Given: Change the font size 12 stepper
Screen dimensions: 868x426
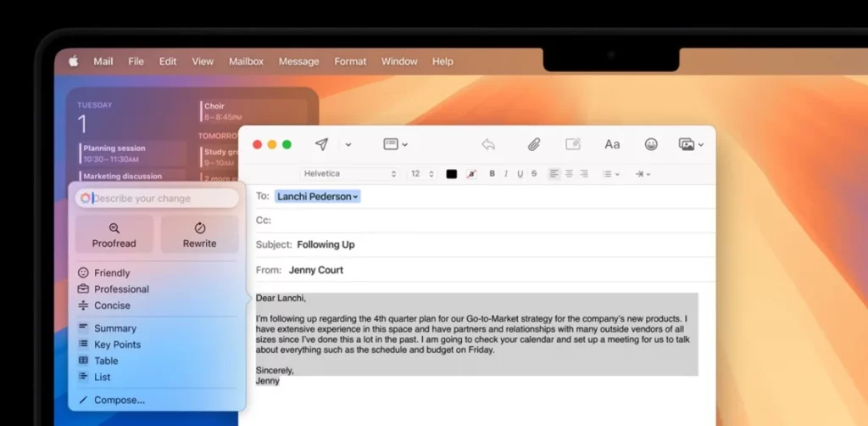Looking at the screenshot, I should point(422,174).
